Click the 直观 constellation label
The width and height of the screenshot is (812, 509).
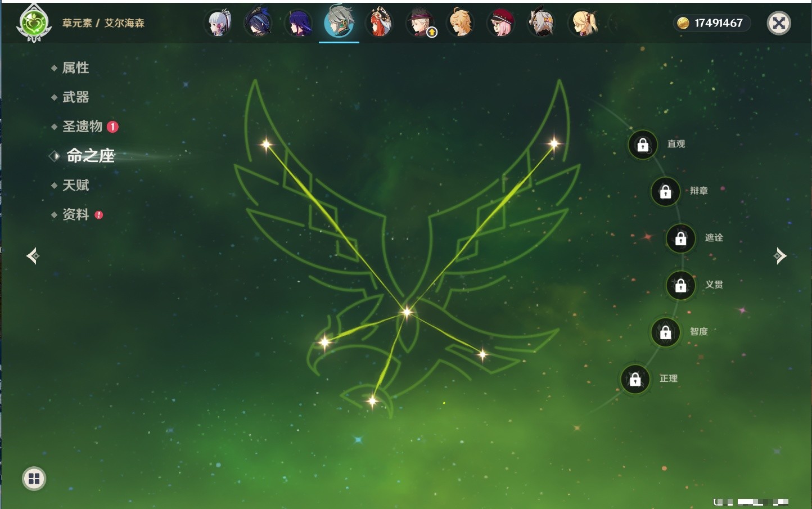click(x=676, y=144)
